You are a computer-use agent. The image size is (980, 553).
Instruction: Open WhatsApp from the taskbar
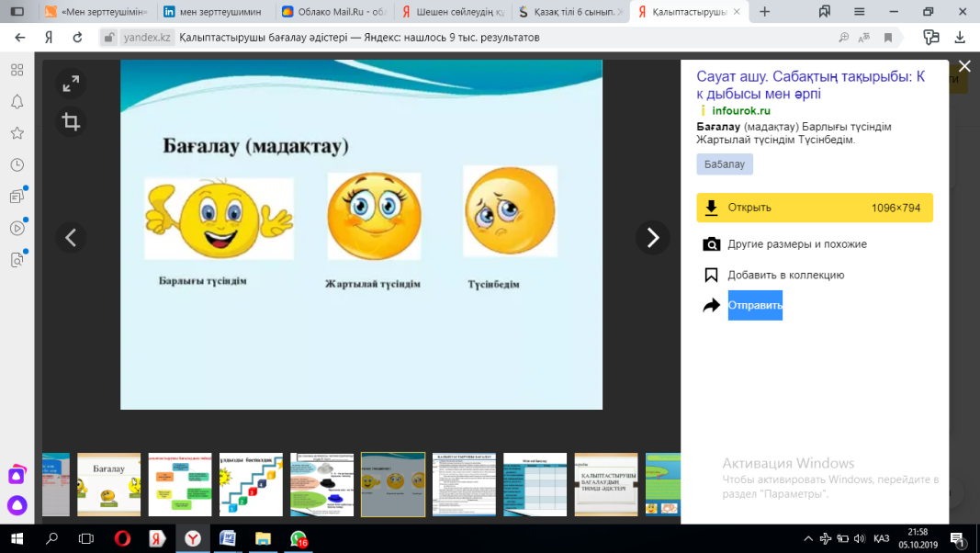[299, 538]
